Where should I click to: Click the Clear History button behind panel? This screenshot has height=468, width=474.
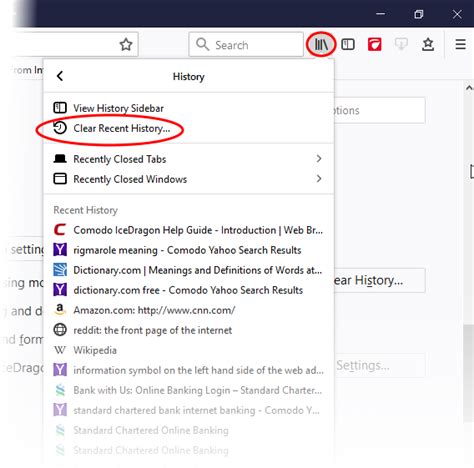[379, 280]
